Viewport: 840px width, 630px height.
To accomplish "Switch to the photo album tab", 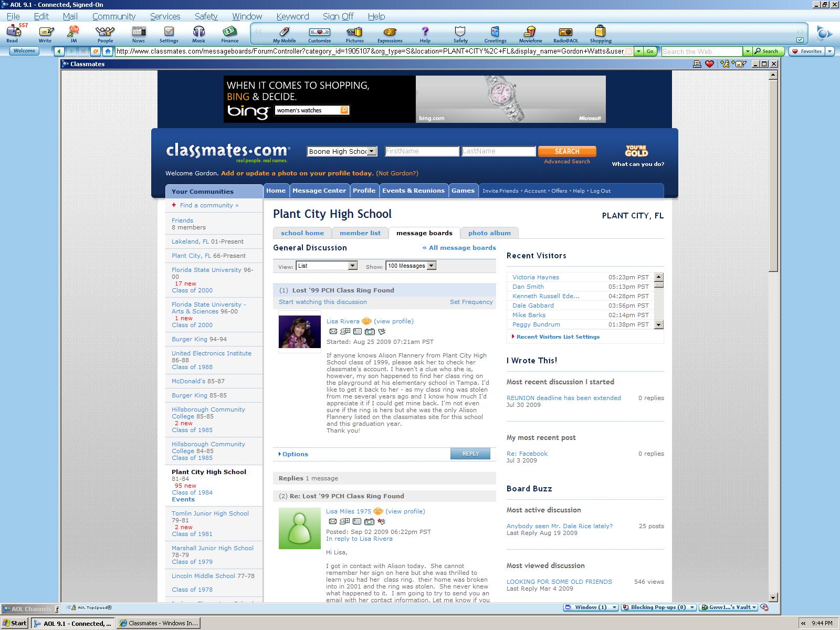I will click(489, 233).
